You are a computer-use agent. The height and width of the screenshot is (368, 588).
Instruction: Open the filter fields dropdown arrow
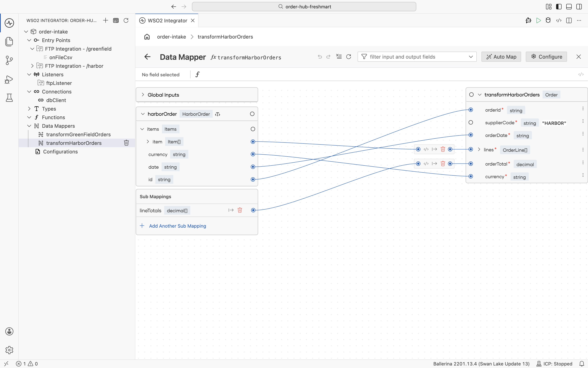[471, 57]
